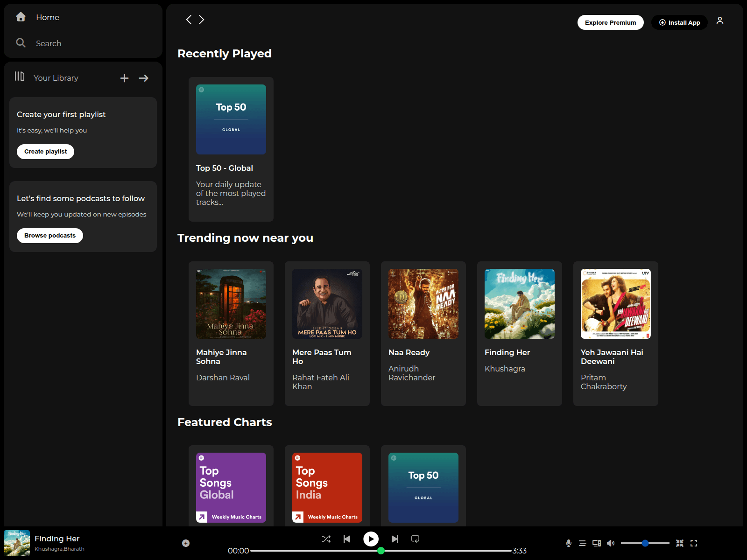Click the Pritam Chakraborty artist name
Viewport: 747px width, 560px height.
[x=604, y=382]
